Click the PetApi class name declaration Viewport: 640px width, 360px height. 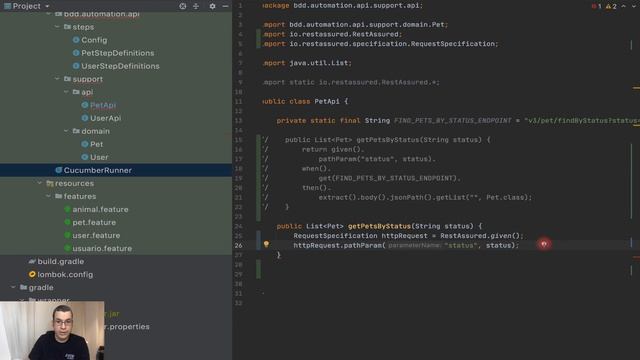(327, 101)
